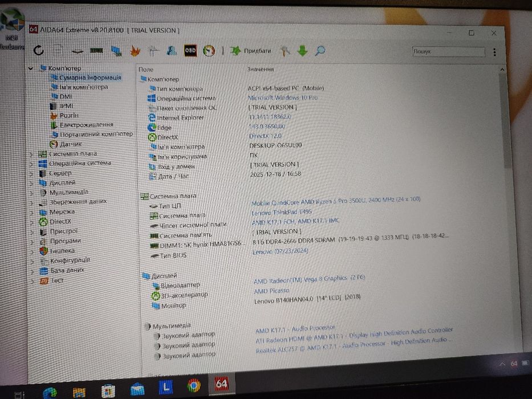
Task: Open Microsoft Store from the taskbar
Action: coord(108,391)
